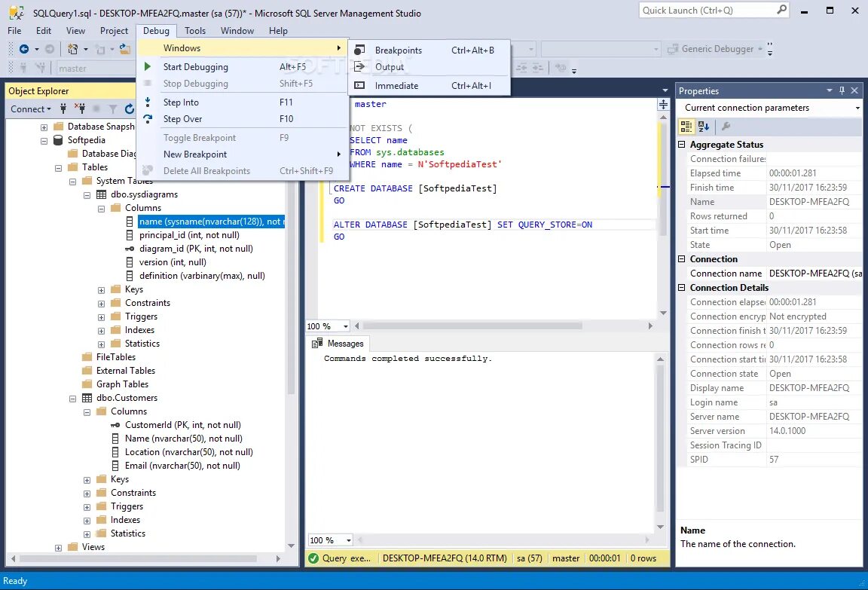Click the Disconnect plug icon with red X
Screen dimensions: 868x590
click(x=80, y=109)
